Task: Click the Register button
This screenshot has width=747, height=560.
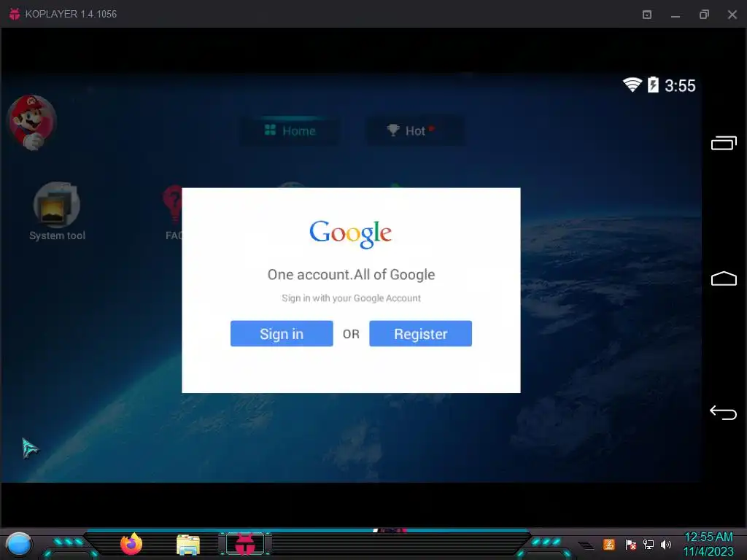Action: pyautogui.click(x=420, y=333)
